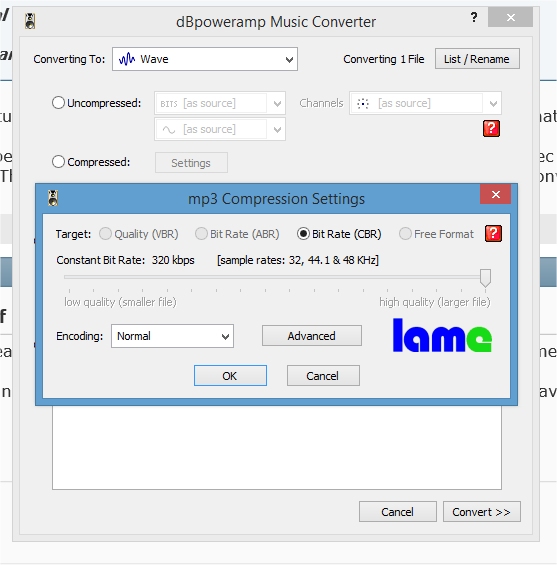Choose Bit Rate (ABR) target option
The width and height of the screenshot is (557, 565).
click(x=237, y=234)
